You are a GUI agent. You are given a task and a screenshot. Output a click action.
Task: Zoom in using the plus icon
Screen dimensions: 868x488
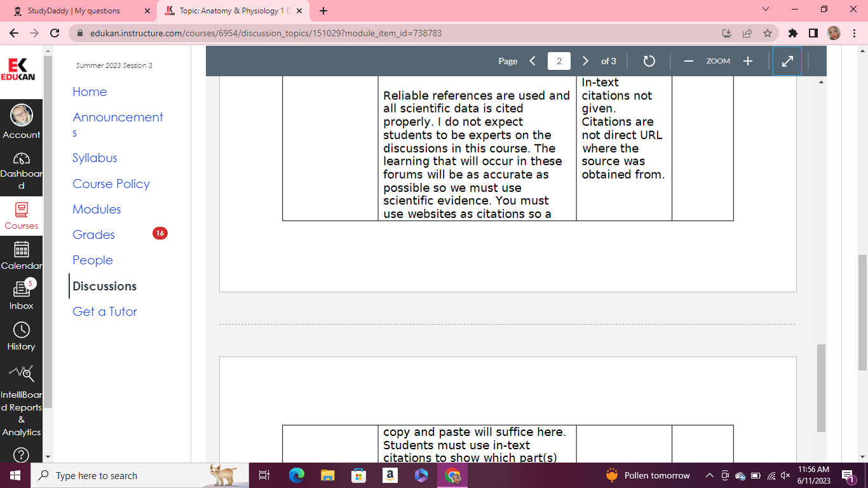(748, 61)
